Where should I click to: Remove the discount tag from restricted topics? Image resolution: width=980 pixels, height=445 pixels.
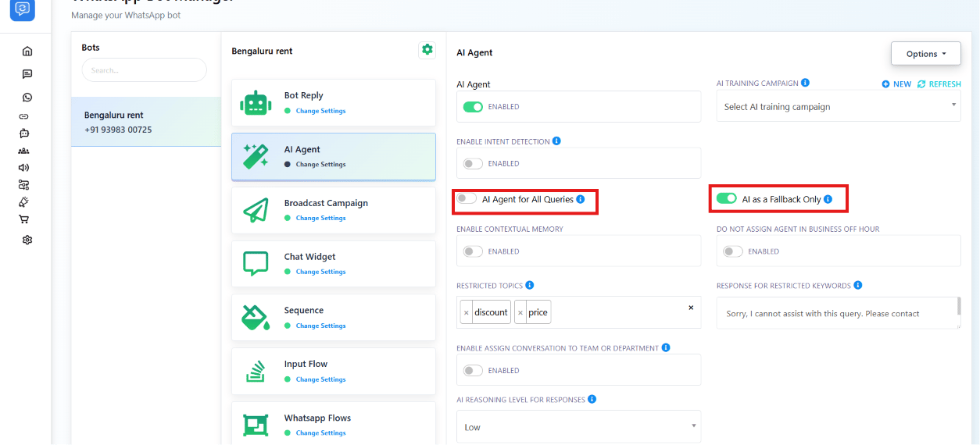(x=467, y=312)
